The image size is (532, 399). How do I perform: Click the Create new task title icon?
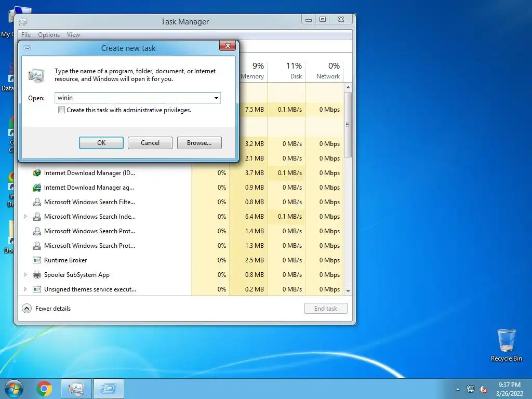point(28,48)
